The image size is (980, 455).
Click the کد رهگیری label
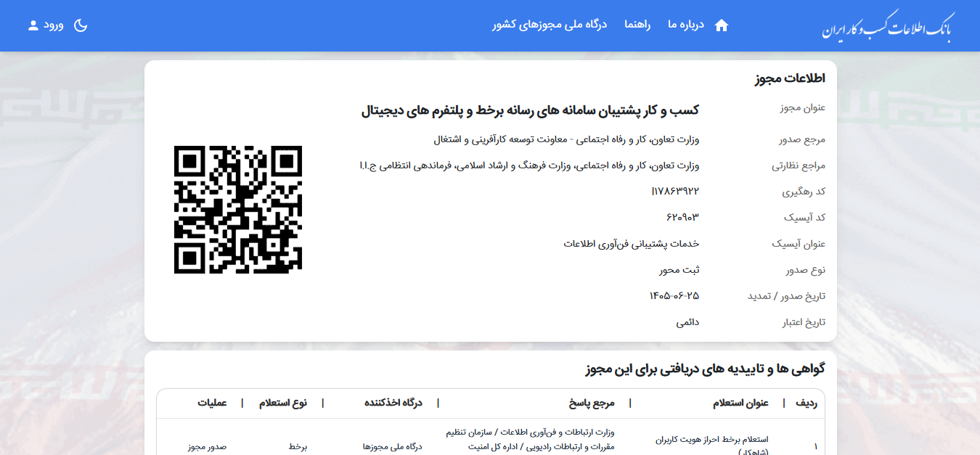point(804,192)
